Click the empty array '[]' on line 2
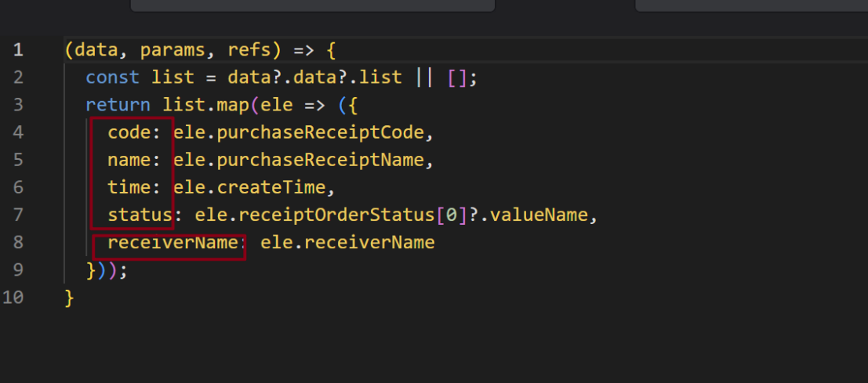The image size is (868, 383). click(x=456, y=78)
